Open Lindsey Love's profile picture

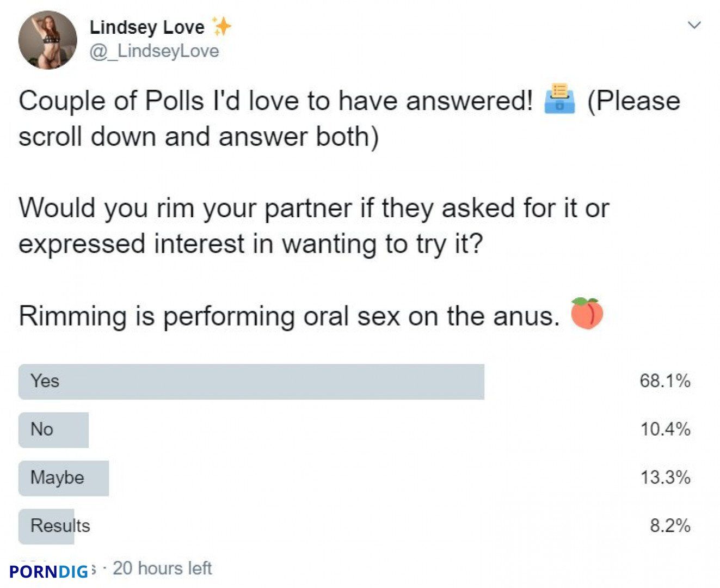click(48, 40)
